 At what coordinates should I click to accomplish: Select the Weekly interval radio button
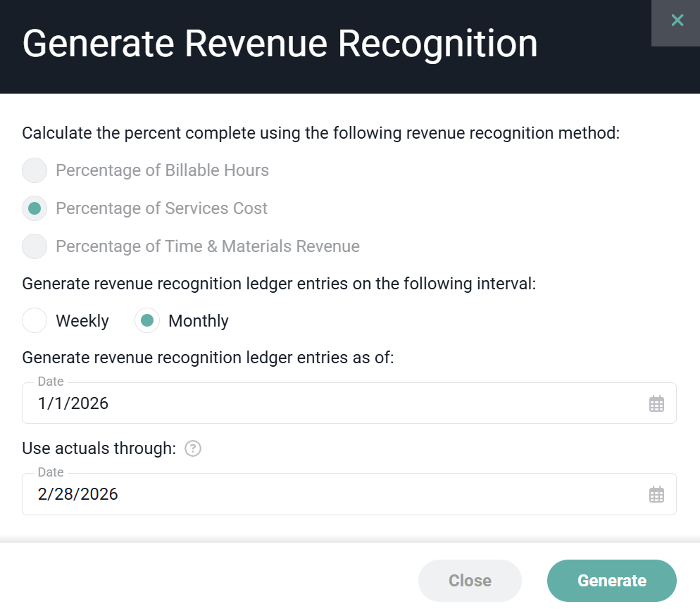click(x=35, y=321)
